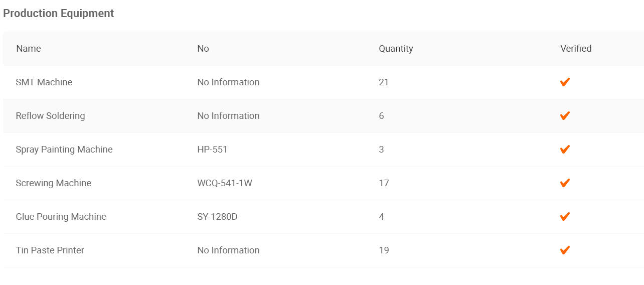644x285 pixels.
Task: Click the Screwing Machine verified checkmark
Action: click(x=565, y=183)
